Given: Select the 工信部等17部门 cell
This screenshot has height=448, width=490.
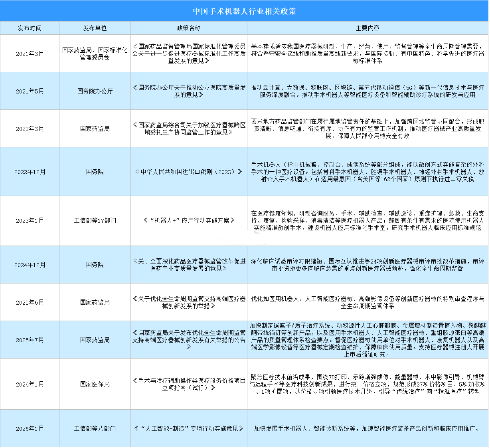Looking at the screenshot, I should pos(95,220).
